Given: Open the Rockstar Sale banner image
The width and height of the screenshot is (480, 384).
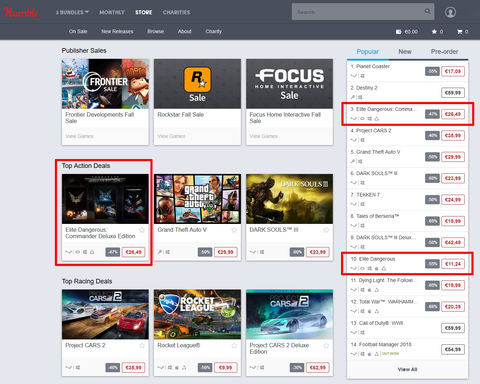Looking at the screenshot, I should point(197,84).
